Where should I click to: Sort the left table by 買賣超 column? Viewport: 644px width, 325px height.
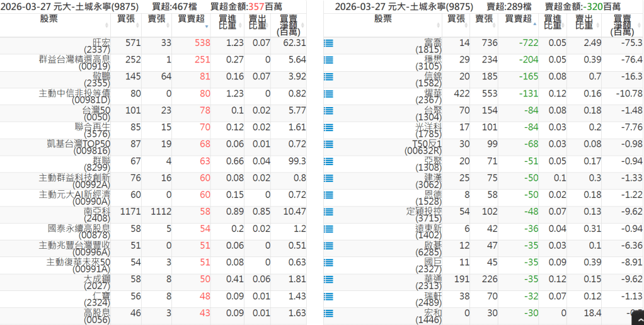pos(191,19)
